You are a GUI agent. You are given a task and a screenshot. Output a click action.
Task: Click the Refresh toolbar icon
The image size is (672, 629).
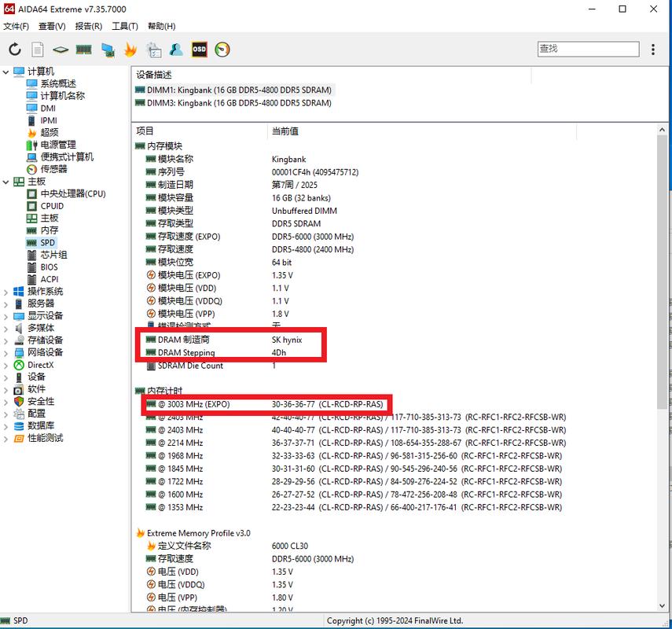pyautogui.click(x=15, y=50)
